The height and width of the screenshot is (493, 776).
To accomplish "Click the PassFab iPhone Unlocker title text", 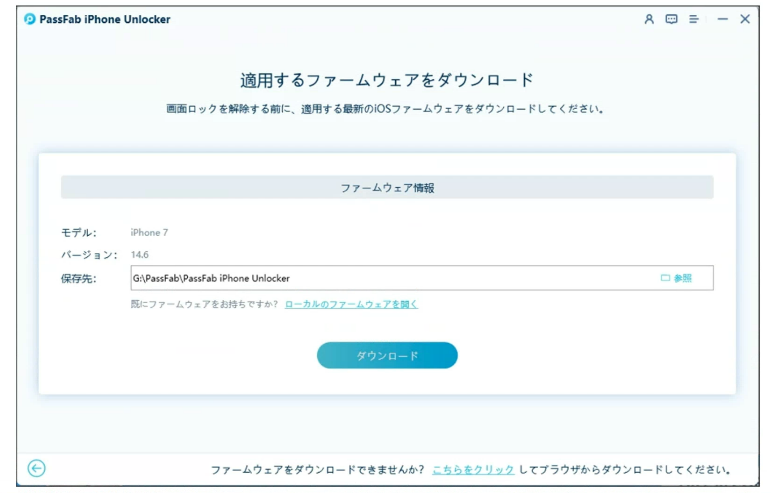I will (x=105, y=19).
